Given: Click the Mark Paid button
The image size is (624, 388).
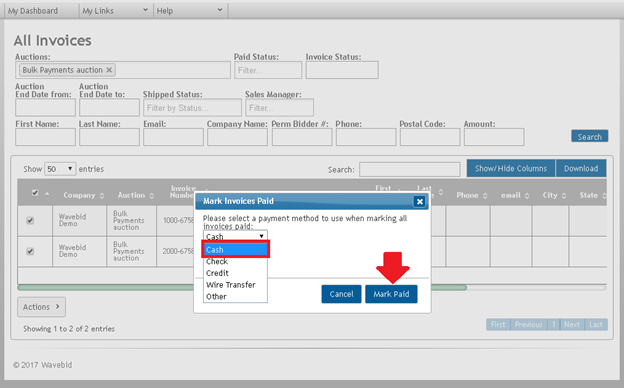Looking at the screenshot, I should point(391,294).
